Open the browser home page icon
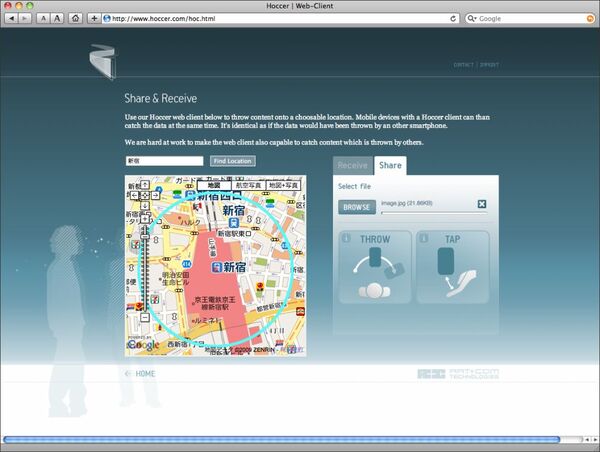Screen dimensions: 600x452 click(75, 18)
